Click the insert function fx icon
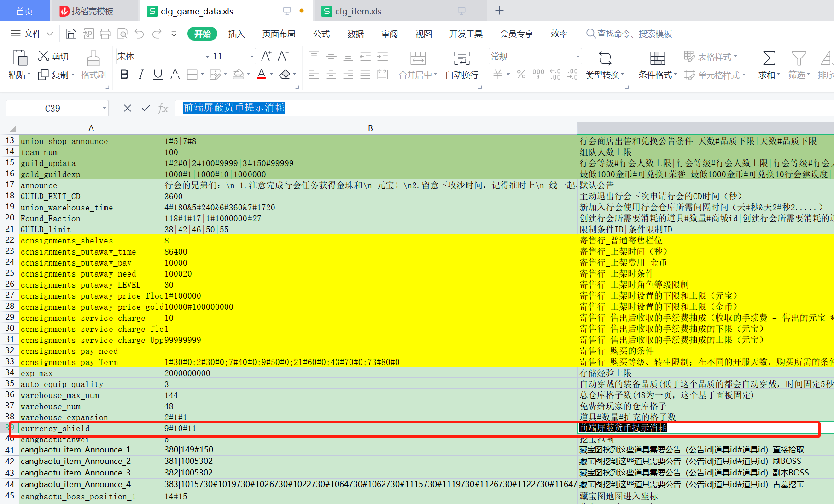Image resolution: width=834 pixels, height=504 pixels. 163,108
